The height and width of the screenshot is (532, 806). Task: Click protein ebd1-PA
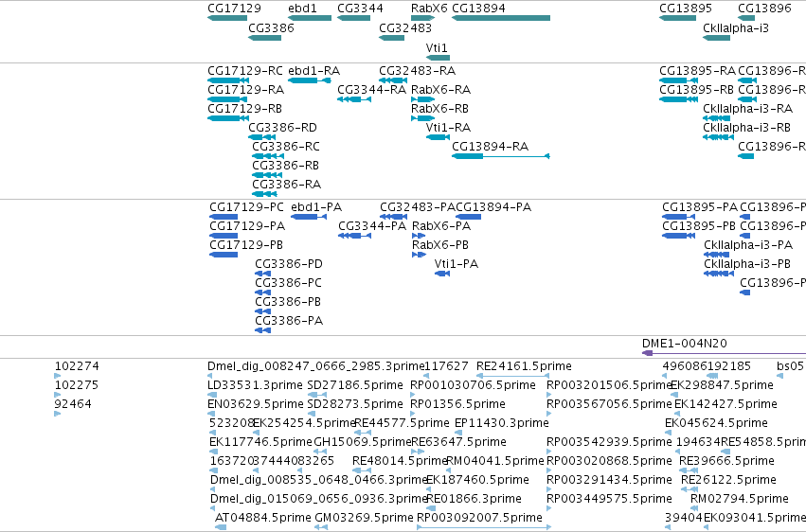point(309,217)
